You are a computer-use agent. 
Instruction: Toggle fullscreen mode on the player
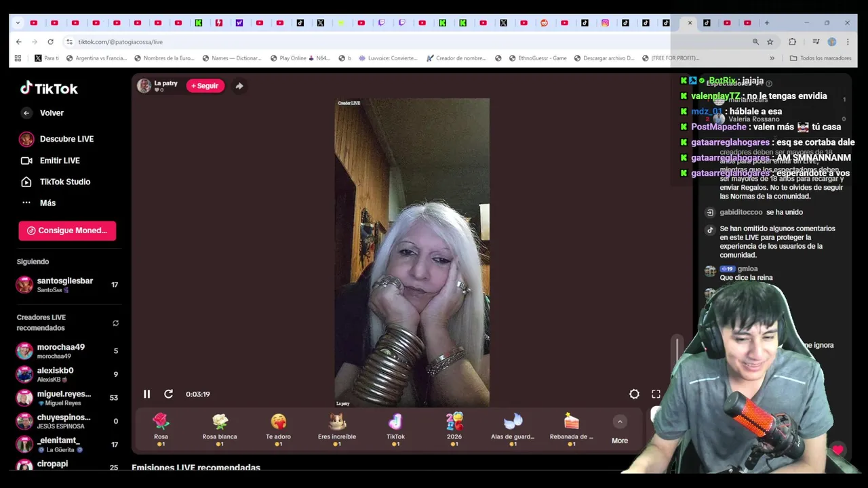656,394
